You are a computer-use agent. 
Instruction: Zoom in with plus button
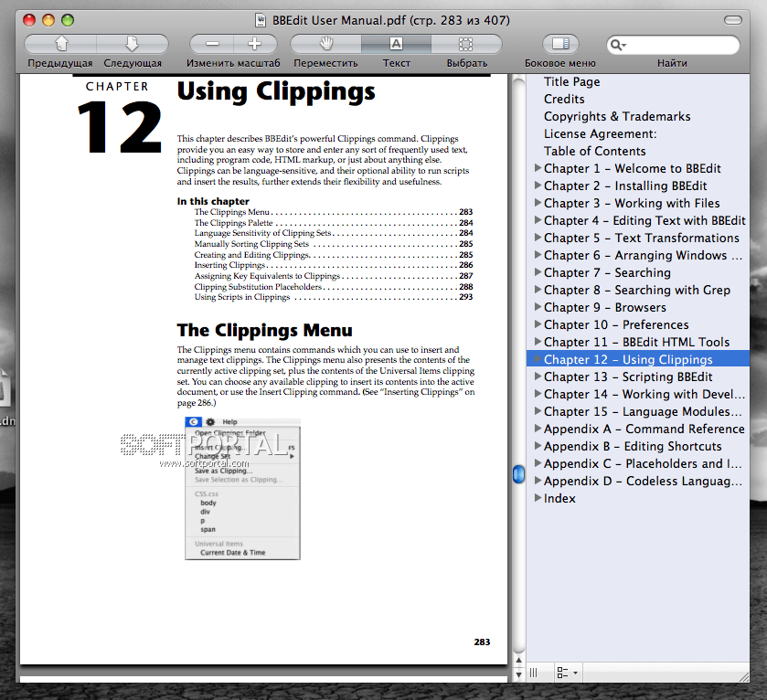coord(255,44)
